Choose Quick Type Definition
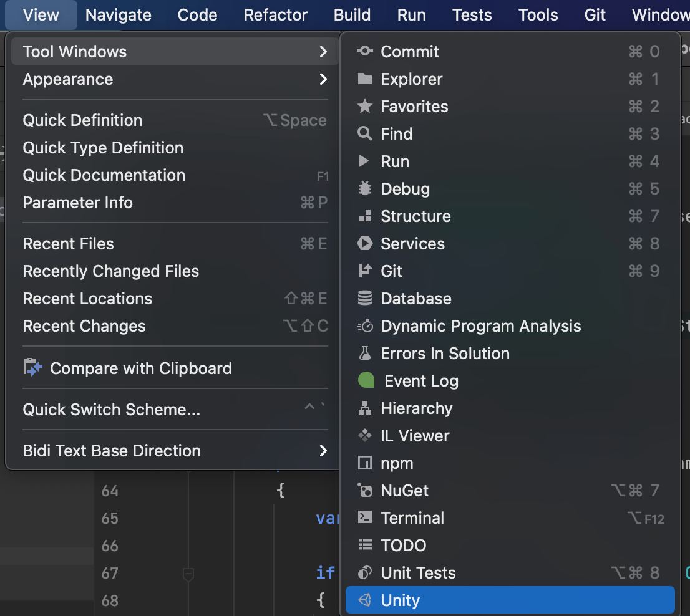 [175, 148]
